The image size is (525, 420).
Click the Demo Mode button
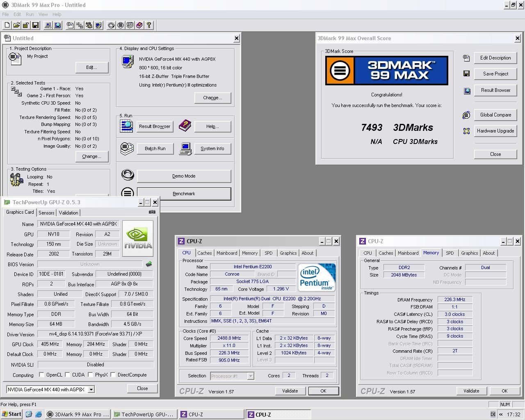pos(184,176)
